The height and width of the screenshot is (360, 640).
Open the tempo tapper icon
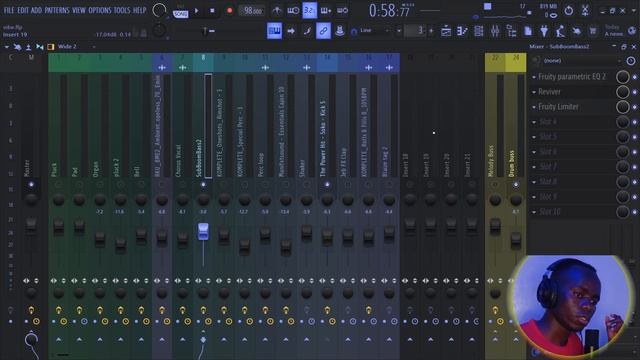pos(560,31)
